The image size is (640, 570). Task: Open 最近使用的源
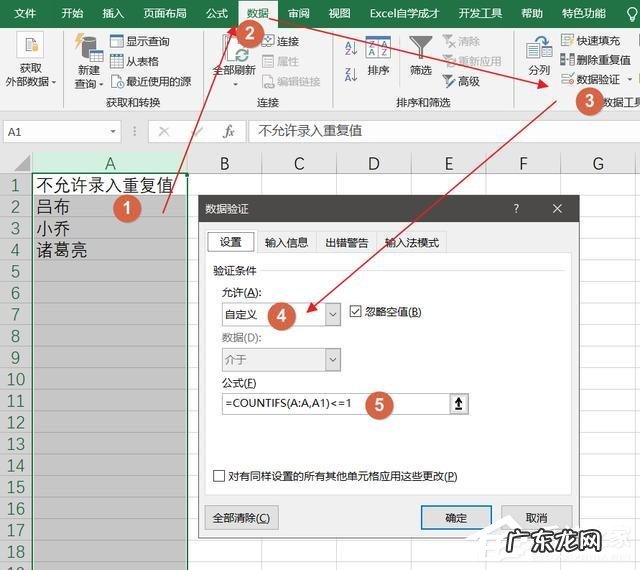(x=151, y=81)
